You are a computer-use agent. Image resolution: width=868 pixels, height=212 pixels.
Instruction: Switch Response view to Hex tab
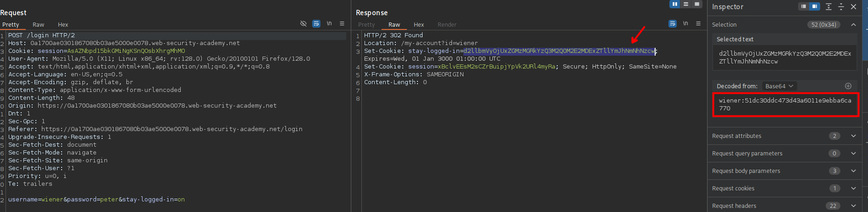[x=418, y=25]
